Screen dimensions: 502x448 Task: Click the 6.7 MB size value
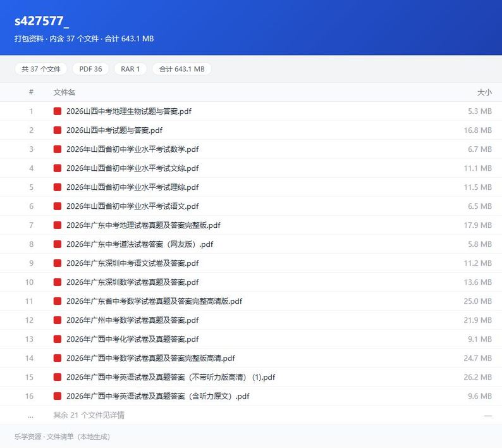pyautogui.click(x=480, y=149)
